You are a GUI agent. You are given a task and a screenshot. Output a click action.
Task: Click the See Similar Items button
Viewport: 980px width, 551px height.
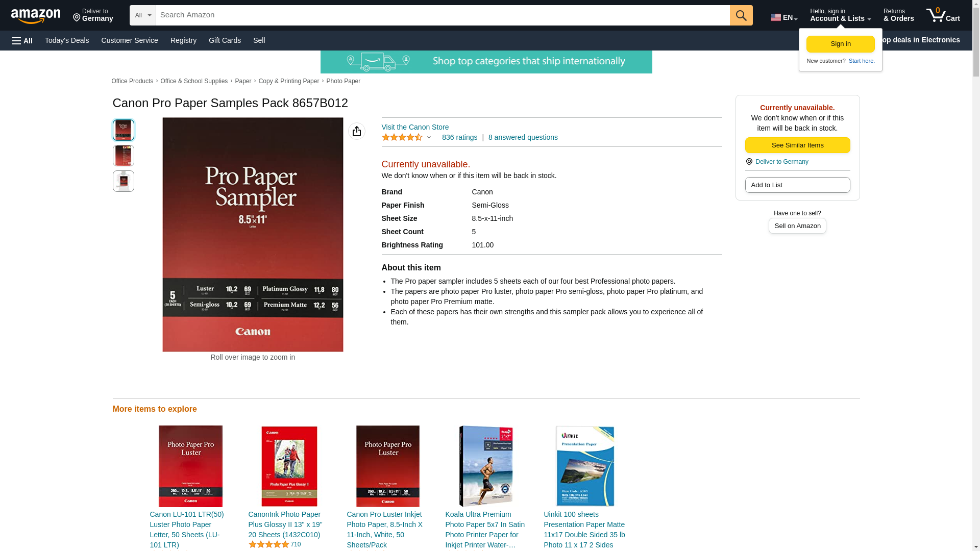797,145
